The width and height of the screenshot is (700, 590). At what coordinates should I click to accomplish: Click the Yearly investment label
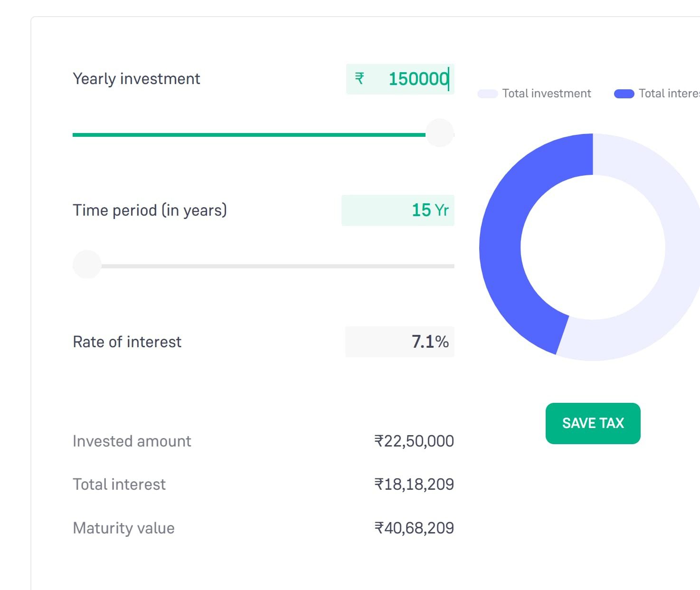tap(136, 79)
